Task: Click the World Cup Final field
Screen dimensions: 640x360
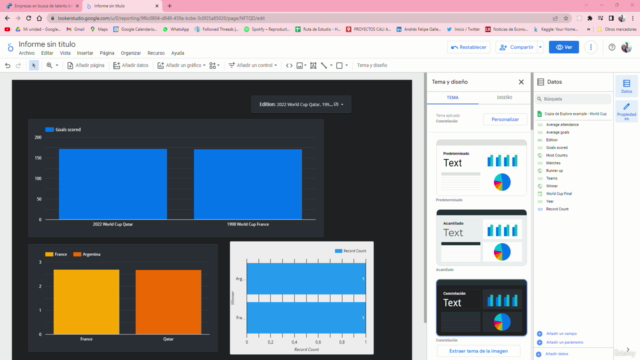Action: tap(559, 194)
